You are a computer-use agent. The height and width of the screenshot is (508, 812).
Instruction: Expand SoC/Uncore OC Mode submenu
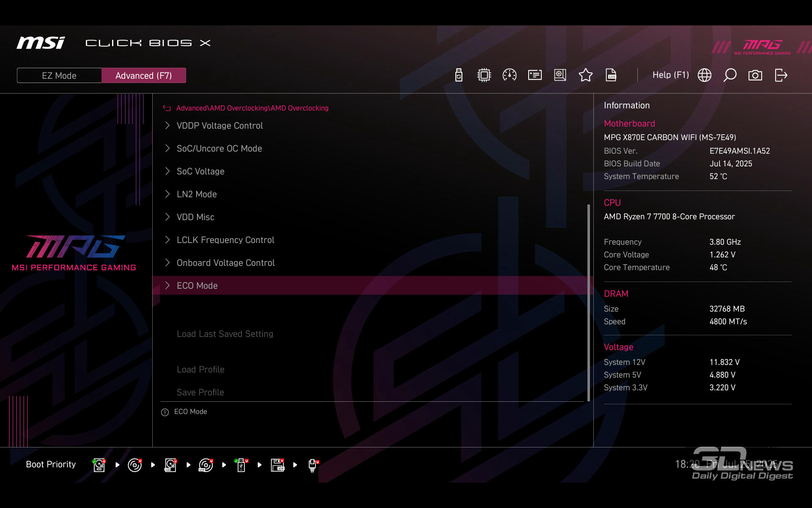click(x=372, y=149)
